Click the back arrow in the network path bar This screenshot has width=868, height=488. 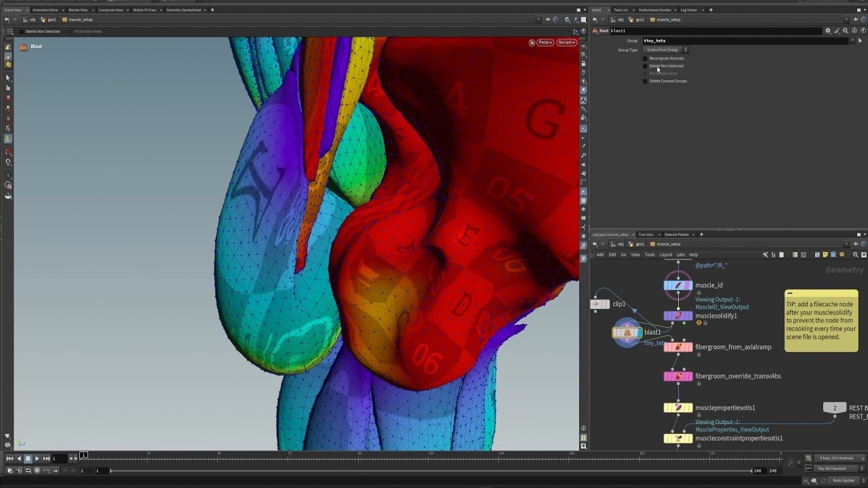595,244
